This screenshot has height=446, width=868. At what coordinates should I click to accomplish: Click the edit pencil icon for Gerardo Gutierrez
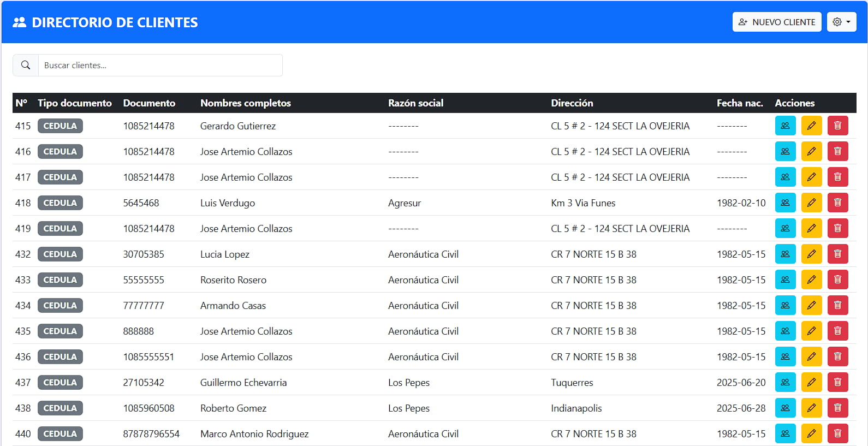[811, 126]
